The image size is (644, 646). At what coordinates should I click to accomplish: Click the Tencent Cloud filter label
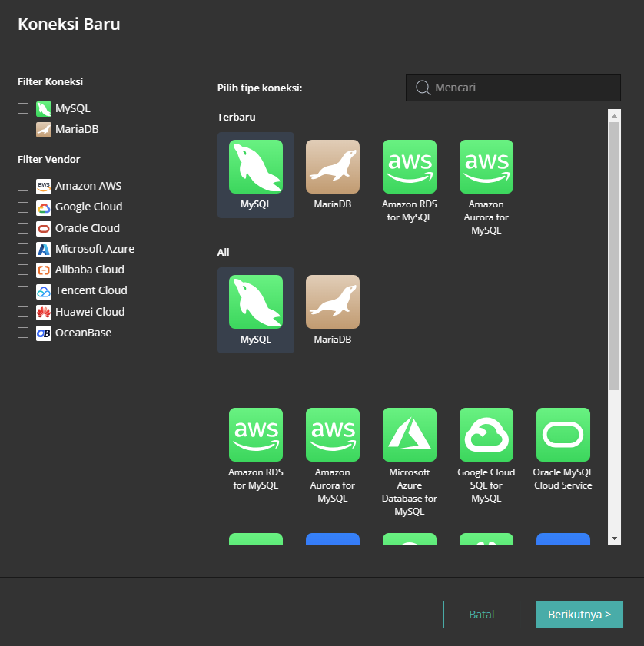tap(91, 290)
